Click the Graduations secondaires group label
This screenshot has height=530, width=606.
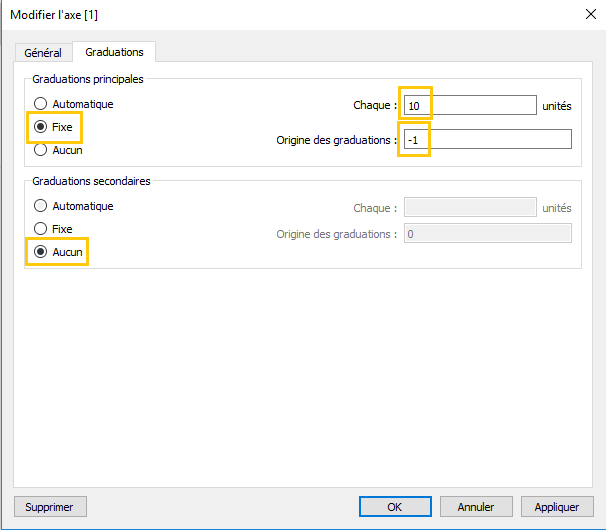91,181
